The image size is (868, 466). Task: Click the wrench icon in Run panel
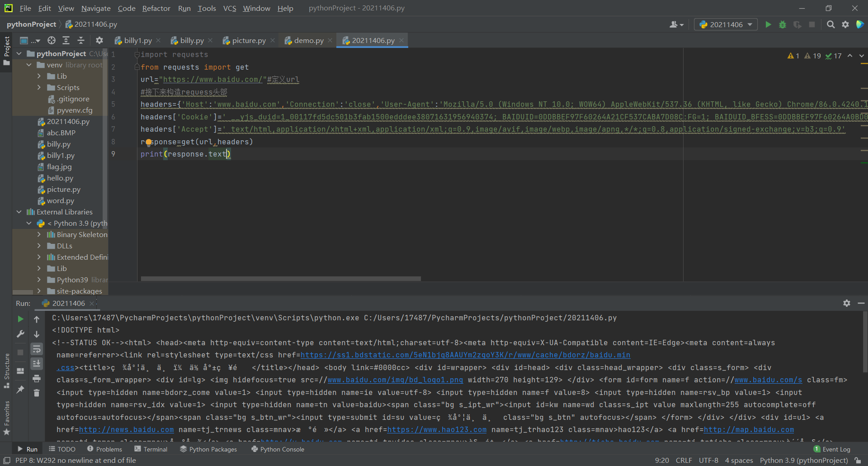[20, 334]
